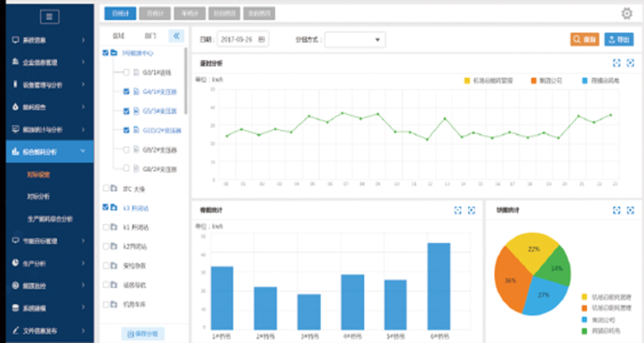Click the calendar icon in date field

point(262,39)
